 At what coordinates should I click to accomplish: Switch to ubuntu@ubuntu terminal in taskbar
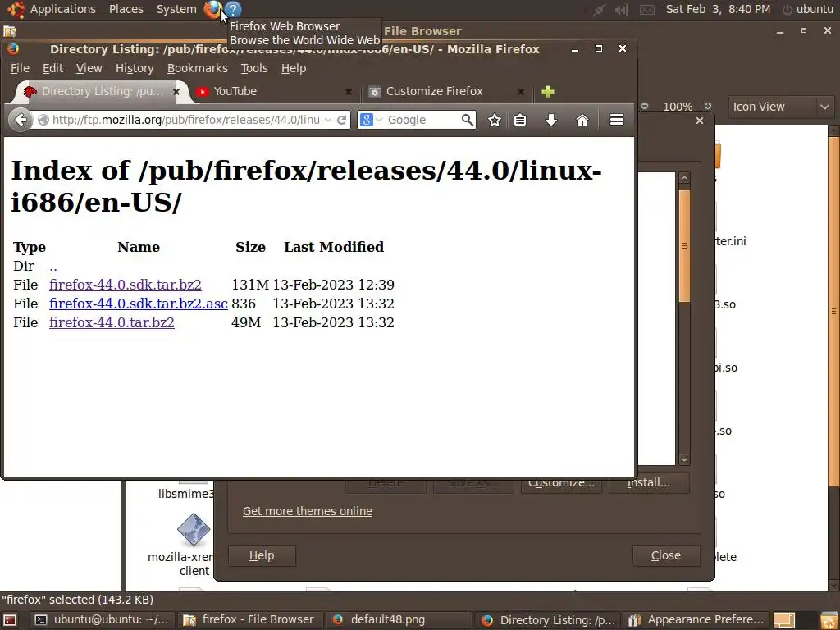103,620
